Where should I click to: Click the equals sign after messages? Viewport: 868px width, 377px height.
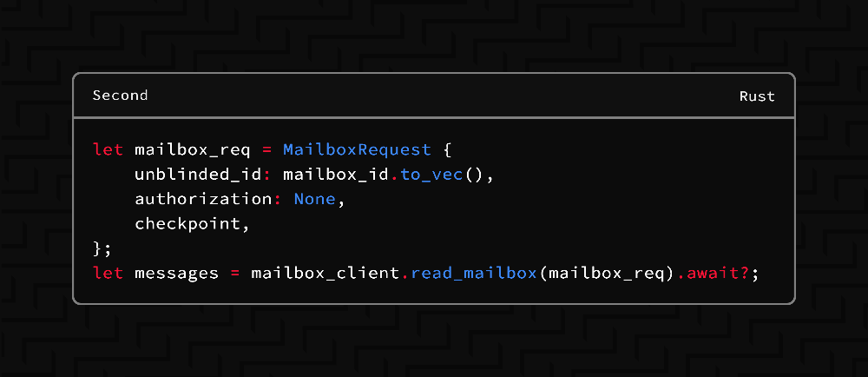click(x=234, y=273)
